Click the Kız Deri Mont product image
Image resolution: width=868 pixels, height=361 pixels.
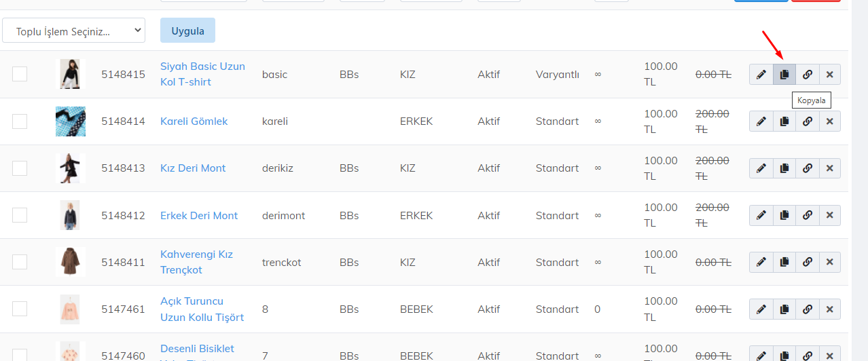tap(71, 168)
